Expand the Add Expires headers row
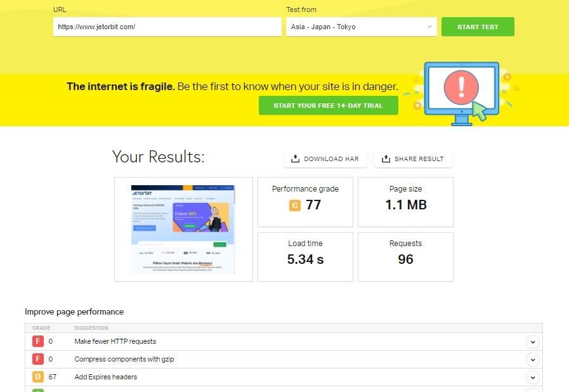Image resolution: width=569 pixels, height=392 pixels. (532, 377)
